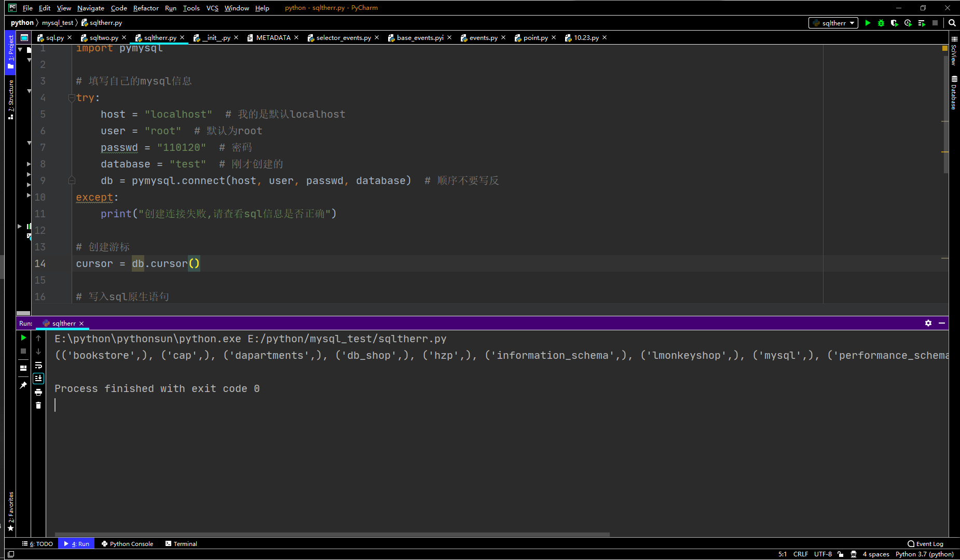
Task: Hide the Run tool window
Action: 942,323
